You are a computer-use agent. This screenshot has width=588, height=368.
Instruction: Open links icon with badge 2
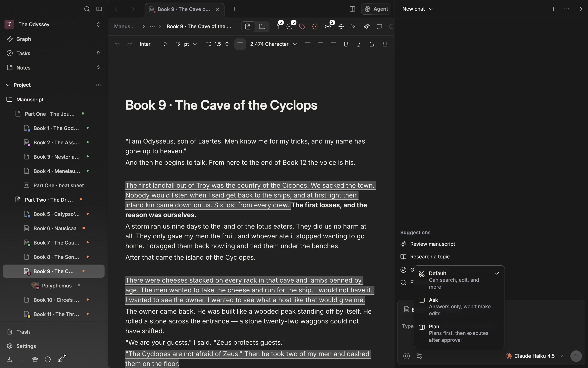pyautogui.click(x=328, y=27)
